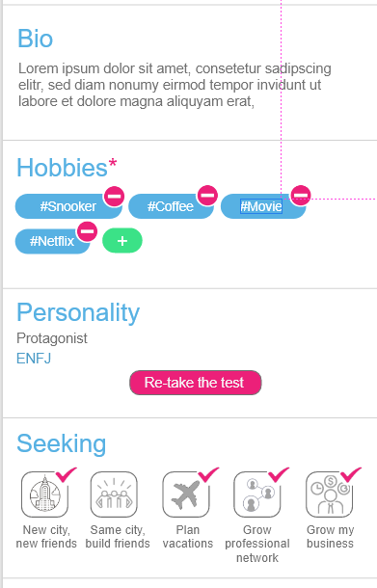Open the ENFJ personality type link
Viewport: 377px width, 588px height.
[34, 359]
